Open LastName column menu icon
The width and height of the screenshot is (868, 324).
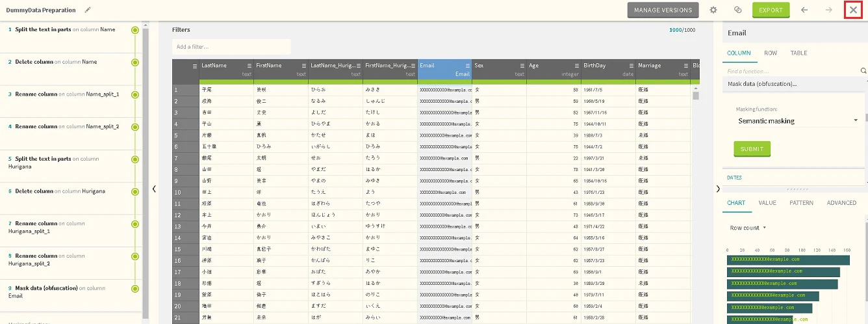coord(249,66)
